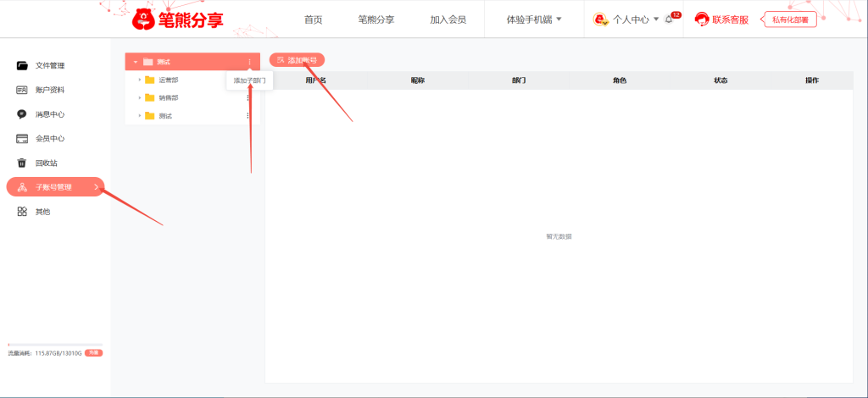Click the 私有化部署 button
The width and height of the screenshot is (868, 398).
790,19
